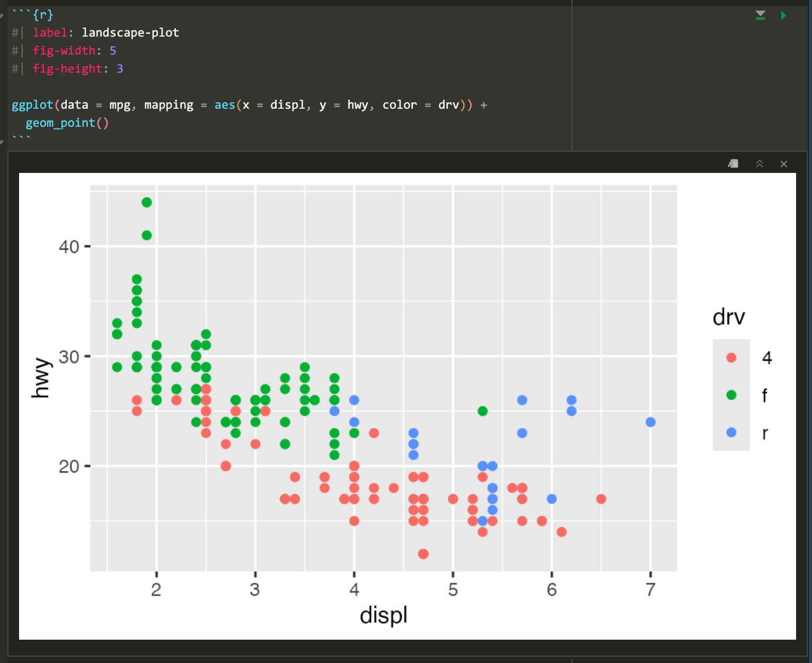Click the fold marker at the chunk's closing backticks
The width and height of the screenshot is (812, 663).
2,141
